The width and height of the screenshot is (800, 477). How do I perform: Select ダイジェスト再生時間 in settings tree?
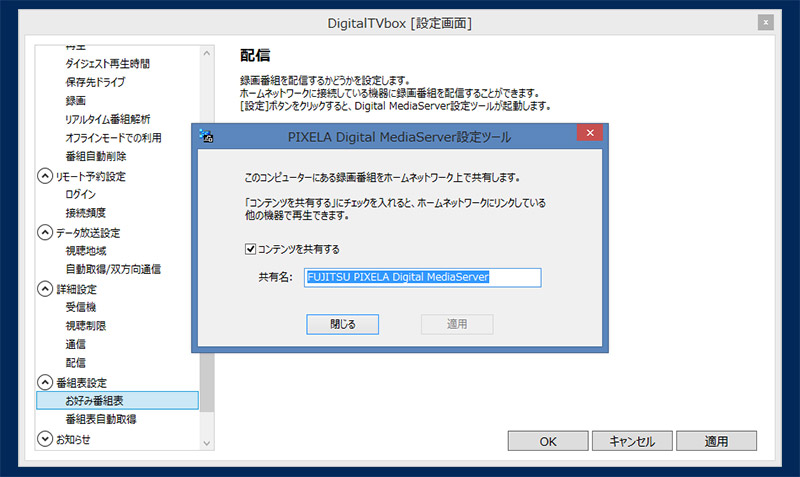coord(107,63)
